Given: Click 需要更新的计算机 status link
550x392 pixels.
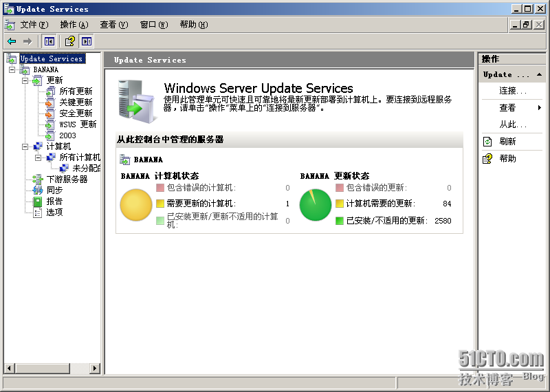Looking at the screenshot, I should 201,204.
